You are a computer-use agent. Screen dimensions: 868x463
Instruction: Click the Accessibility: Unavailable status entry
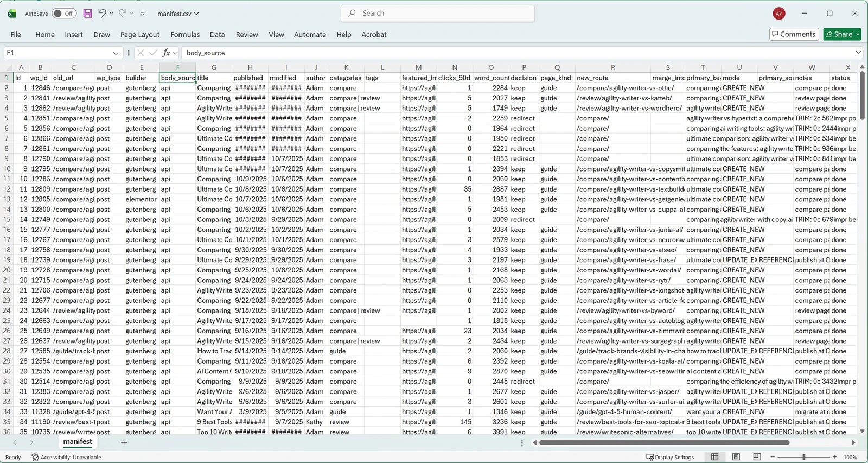coord(66,457)
